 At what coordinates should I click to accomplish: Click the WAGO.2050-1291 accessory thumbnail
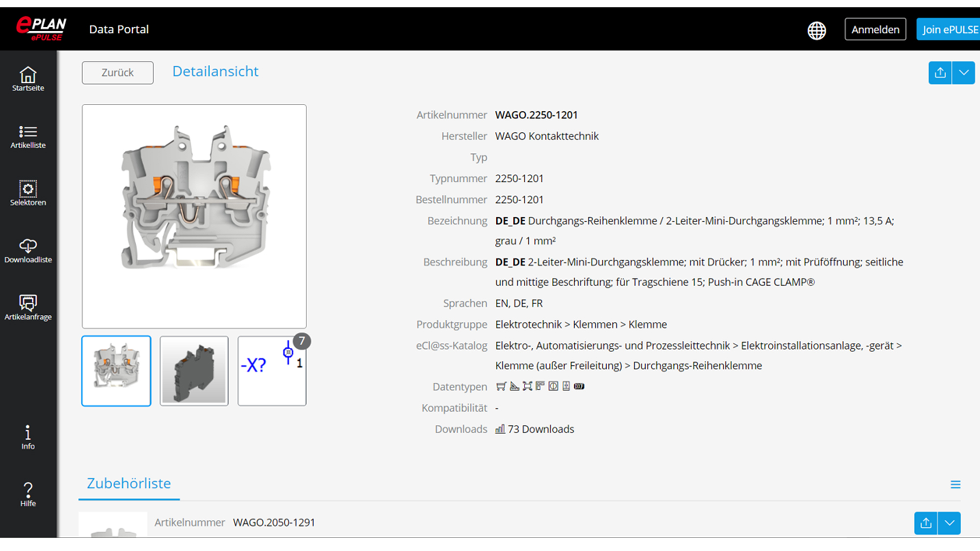click(113, 525)
